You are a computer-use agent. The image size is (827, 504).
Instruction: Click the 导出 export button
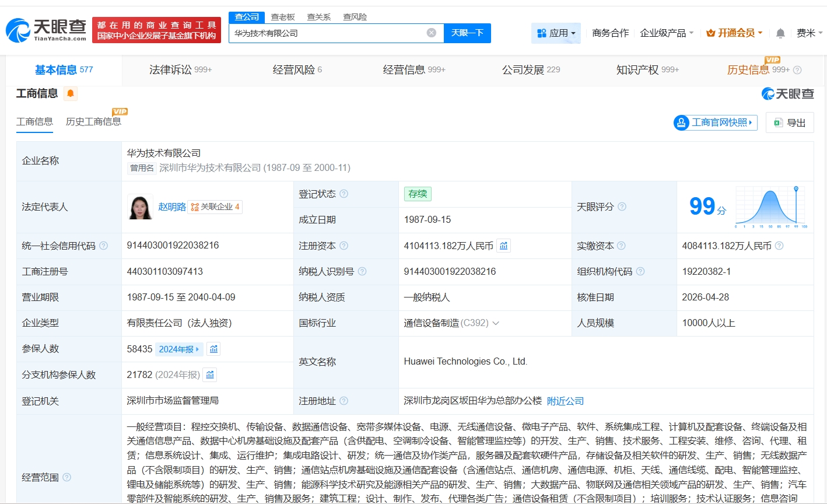790,123
